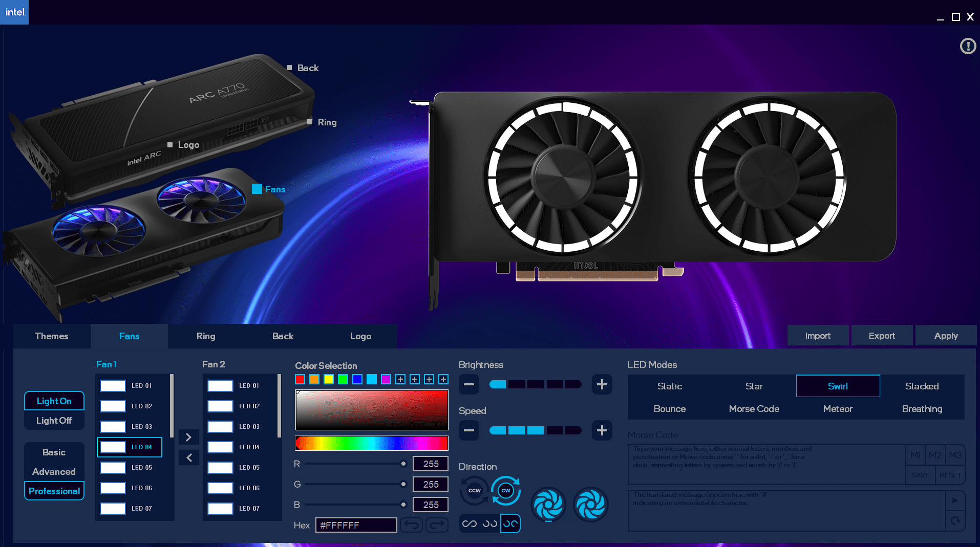This screenshot has width=980, height=547.
Task: Choose the Star LED mode
Action: click(x=754, y=386)
